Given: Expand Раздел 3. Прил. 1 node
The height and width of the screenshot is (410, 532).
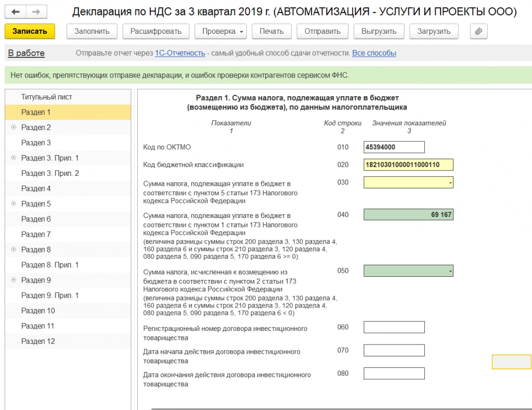Looking at the screenshot, I should 14,158.
